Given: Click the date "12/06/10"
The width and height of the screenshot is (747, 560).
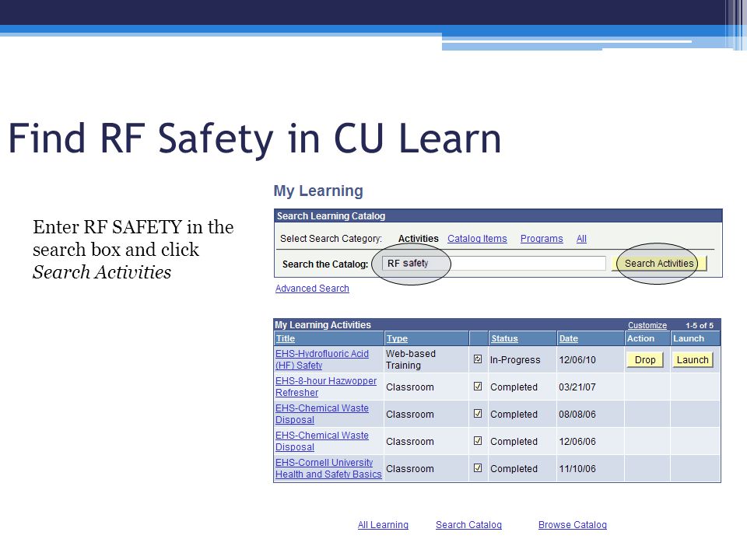Looking at the screenshot, I should pyautogui.click(x=577, y=360).
